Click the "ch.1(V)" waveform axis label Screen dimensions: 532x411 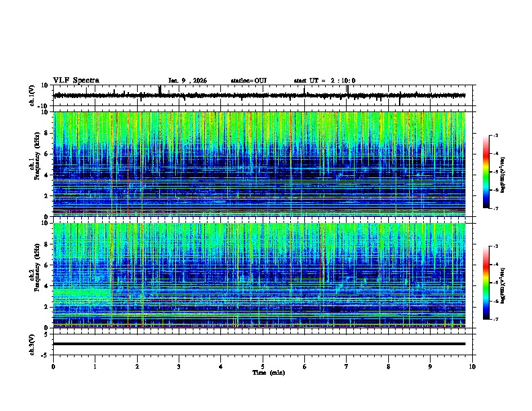tap(32, 95)
